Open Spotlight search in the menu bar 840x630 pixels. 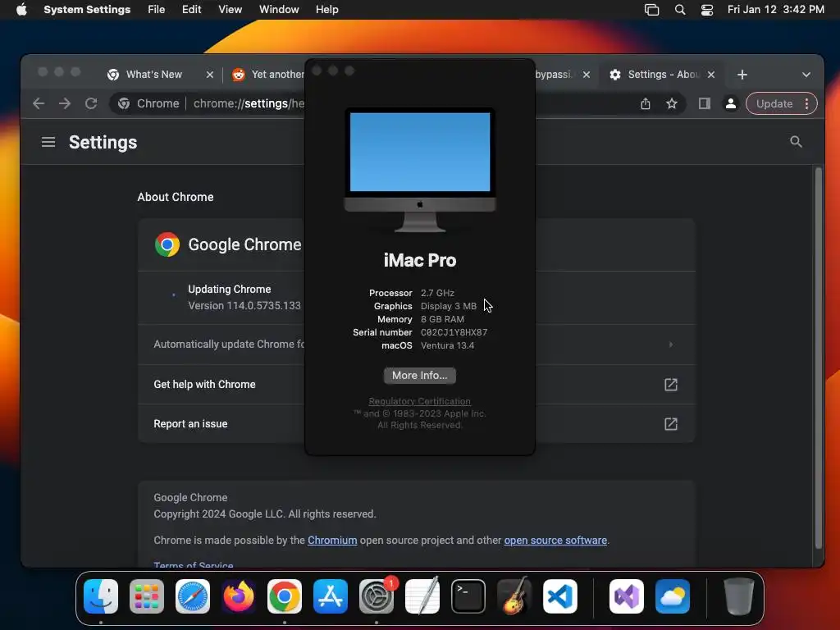(x=680, y=10)
